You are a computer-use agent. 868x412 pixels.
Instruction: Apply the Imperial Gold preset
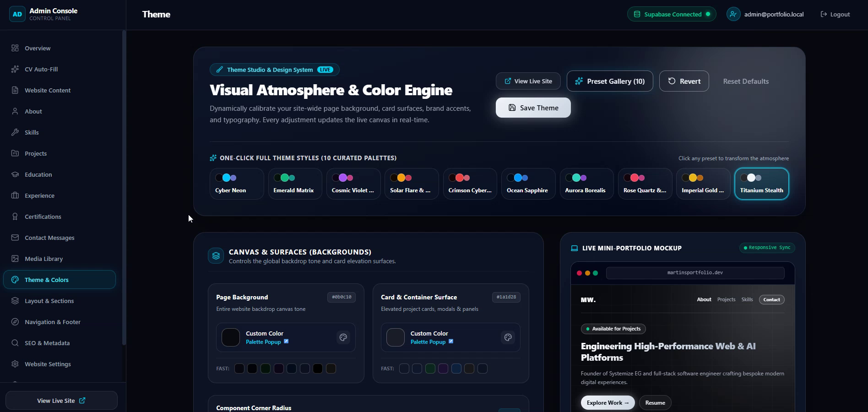click(x=704, y=184)
